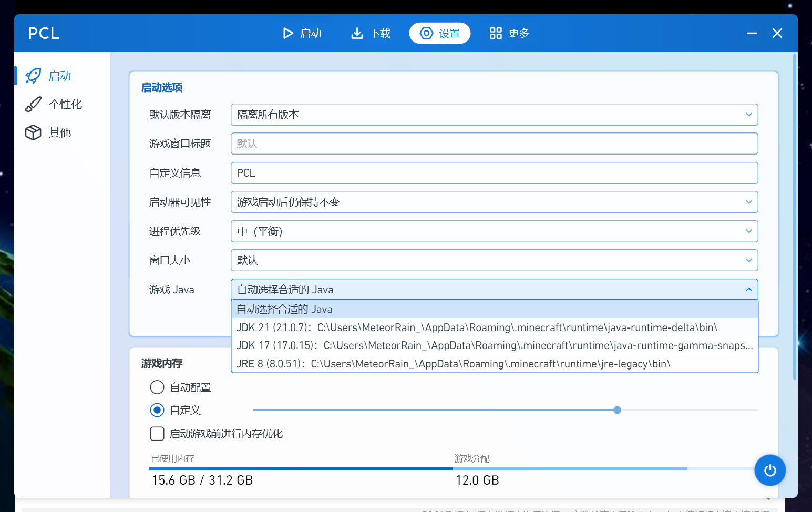The image size is (812, 512).
Task: Click the paintbrush personalization icon
Action: (x=33, y=104)
